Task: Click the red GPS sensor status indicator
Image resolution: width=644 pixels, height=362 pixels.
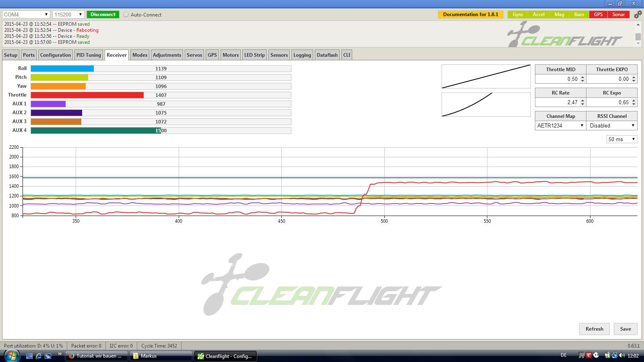Action: click(599, 14)
